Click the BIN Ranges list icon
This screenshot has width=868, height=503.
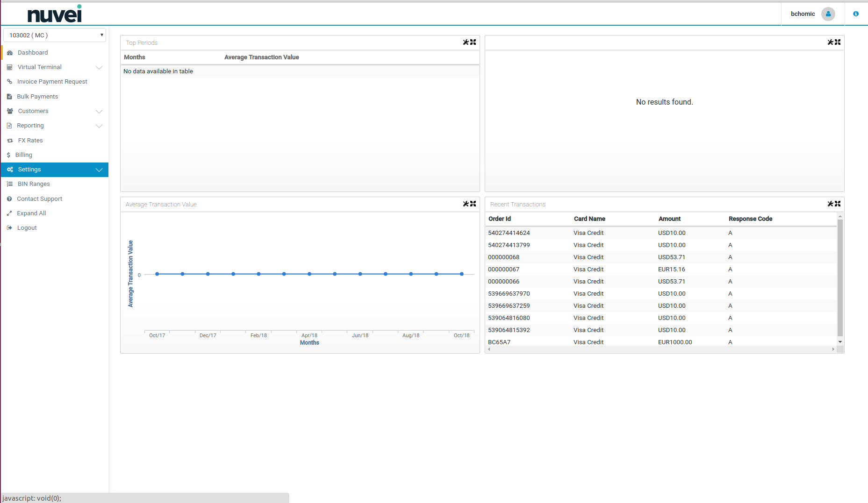(x=9, y=184)
